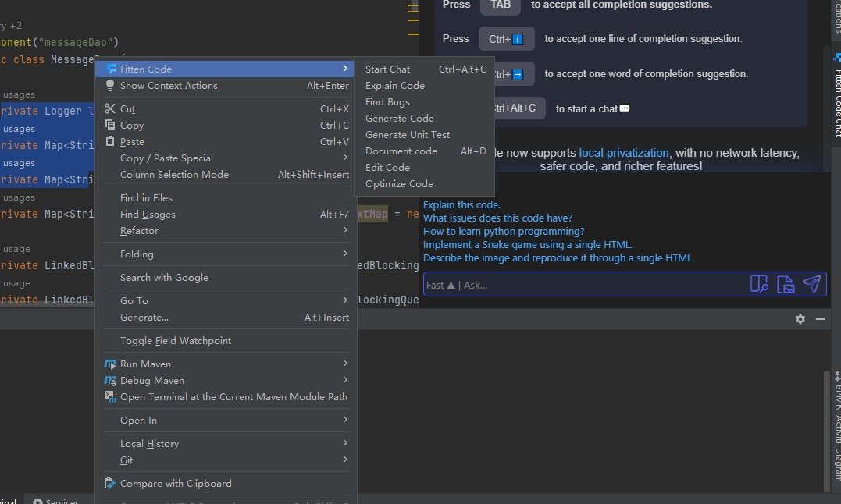This screenshot has height=504, width=841.
Task: Click the image upload icon in chat box
Action: tap(786, 285)
